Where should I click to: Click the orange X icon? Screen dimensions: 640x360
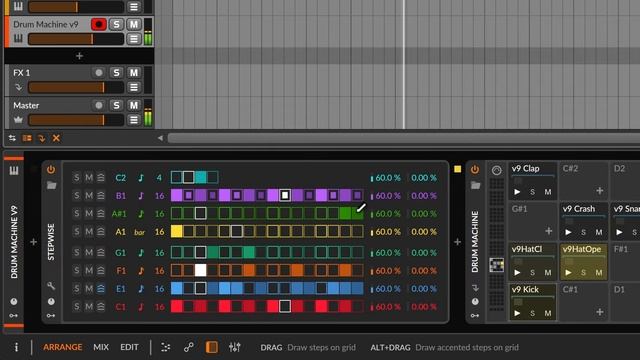(56, 138)
